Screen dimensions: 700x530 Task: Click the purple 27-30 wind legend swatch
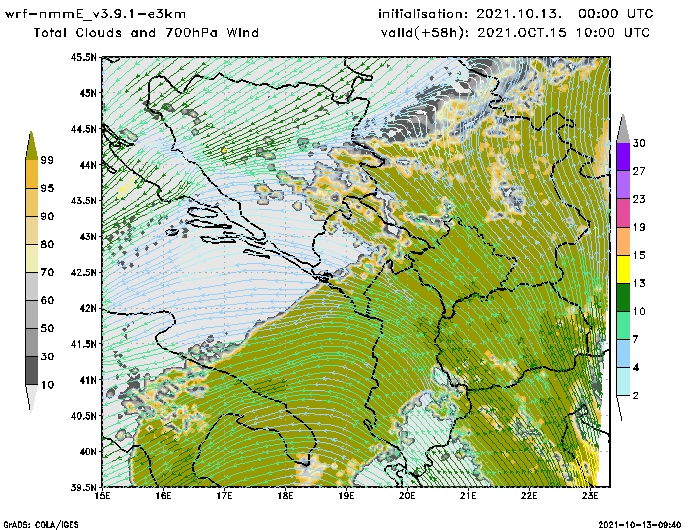[x=623, y=157]
